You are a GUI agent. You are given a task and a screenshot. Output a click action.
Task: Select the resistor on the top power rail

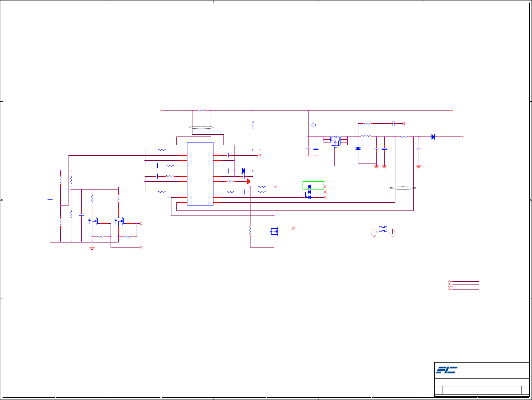[201, 111]
